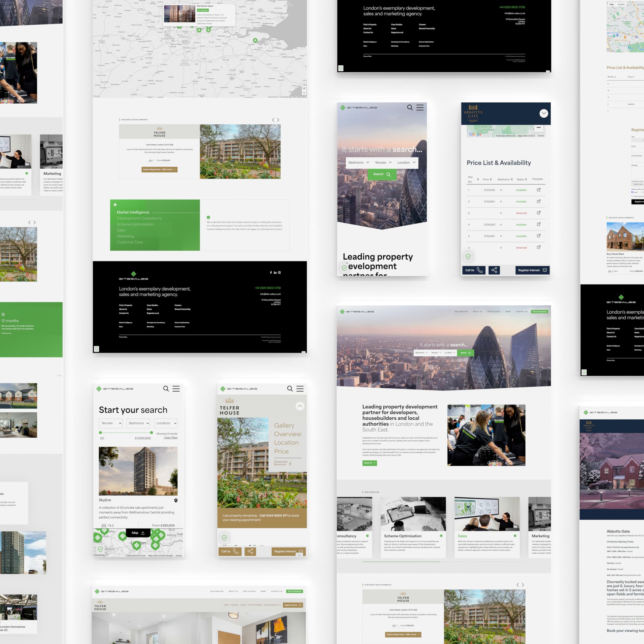
Task: Click Instagram icon in the black footer
Action: point(279,273)
